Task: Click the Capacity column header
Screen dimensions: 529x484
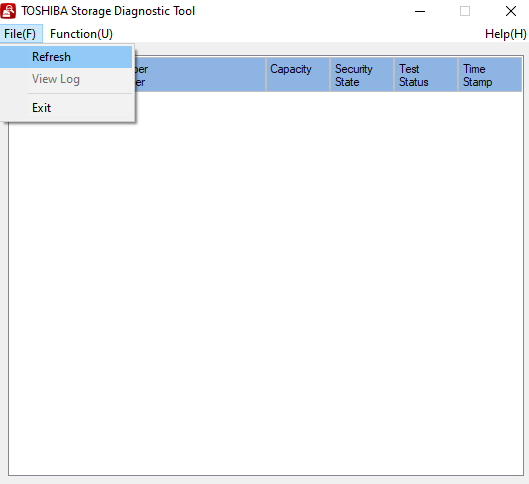Action: coord(298,75)
